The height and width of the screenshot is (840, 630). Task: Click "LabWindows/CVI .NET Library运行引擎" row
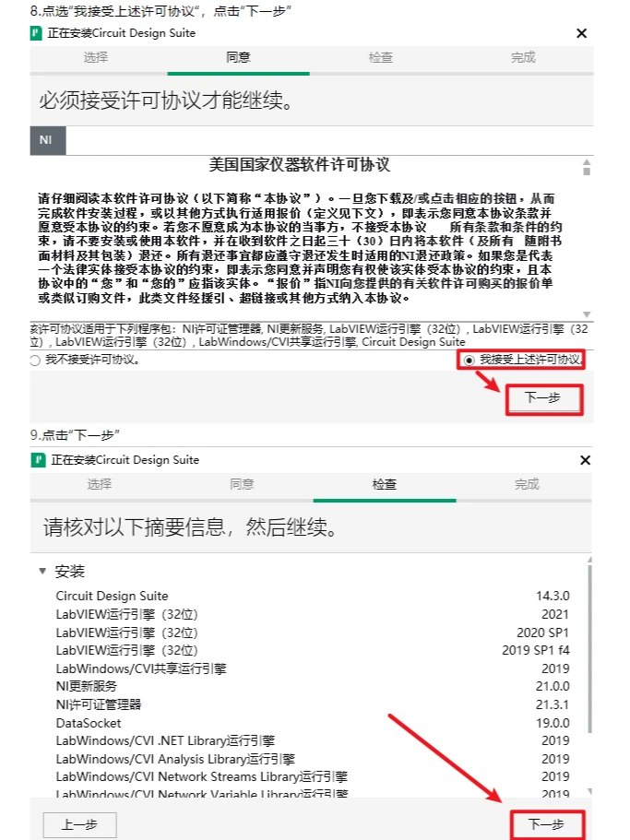(313, 741)
